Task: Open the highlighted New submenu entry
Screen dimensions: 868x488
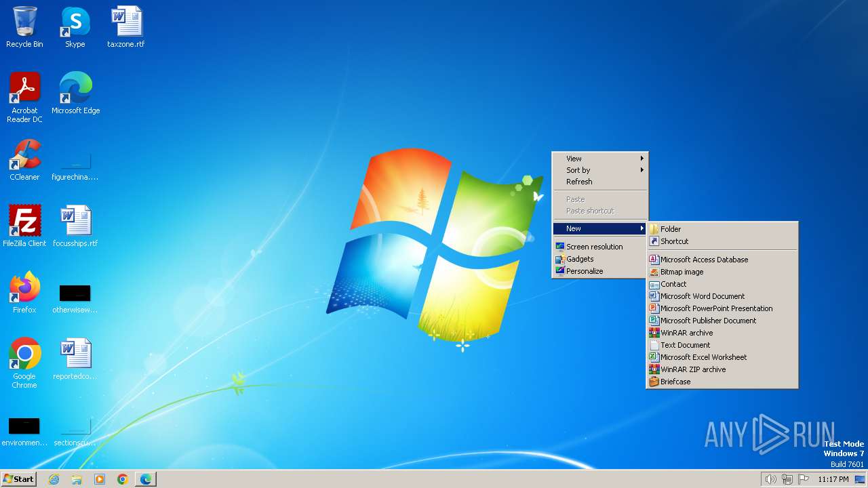Action: [x=600, y=228]
